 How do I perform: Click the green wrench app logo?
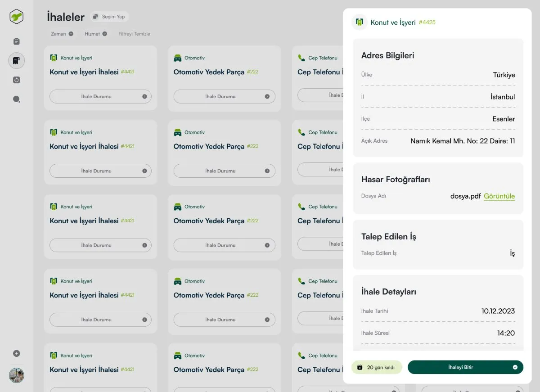pos(17,17)
